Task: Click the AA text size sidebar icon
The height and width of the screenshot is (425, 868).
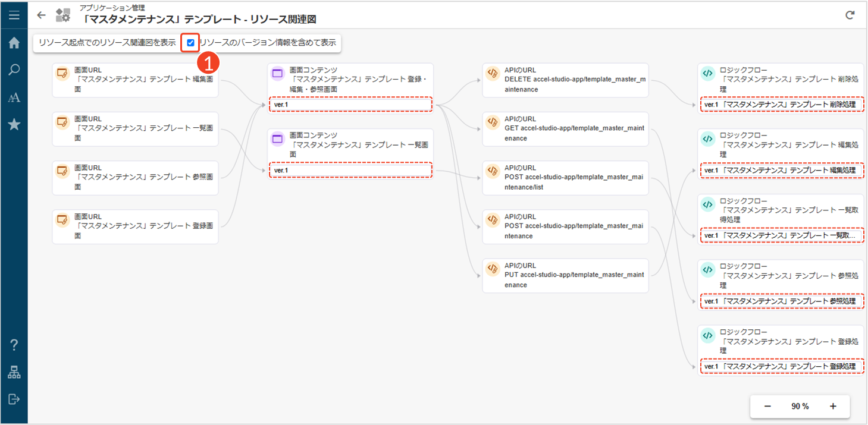Action: (14, 97)
